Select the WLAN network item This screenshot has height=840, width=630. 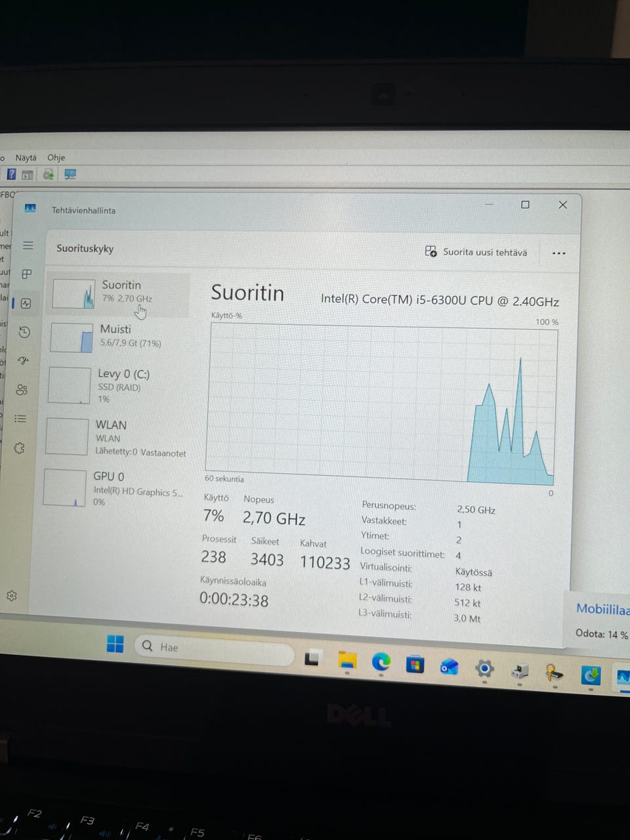coord(116,437)
